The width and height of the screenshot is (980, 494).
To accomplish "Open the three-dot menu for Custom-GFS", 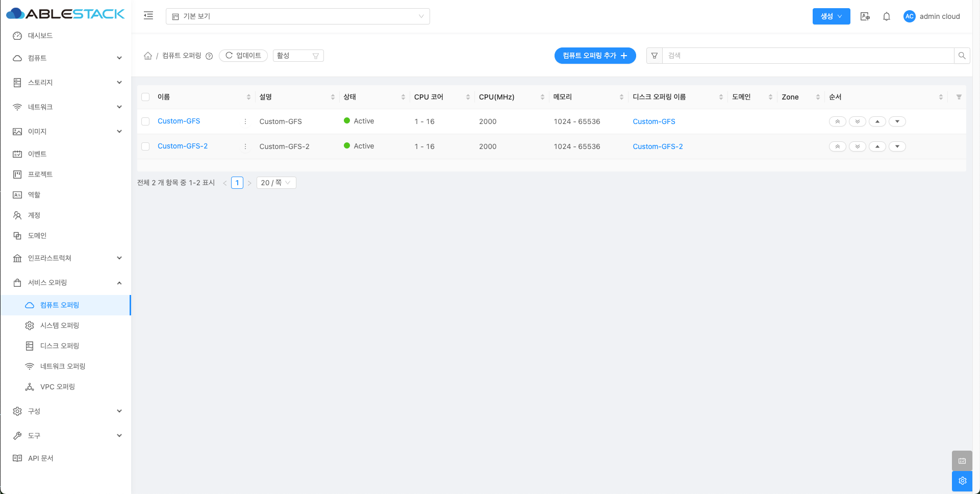I will (x=245, y=121).
